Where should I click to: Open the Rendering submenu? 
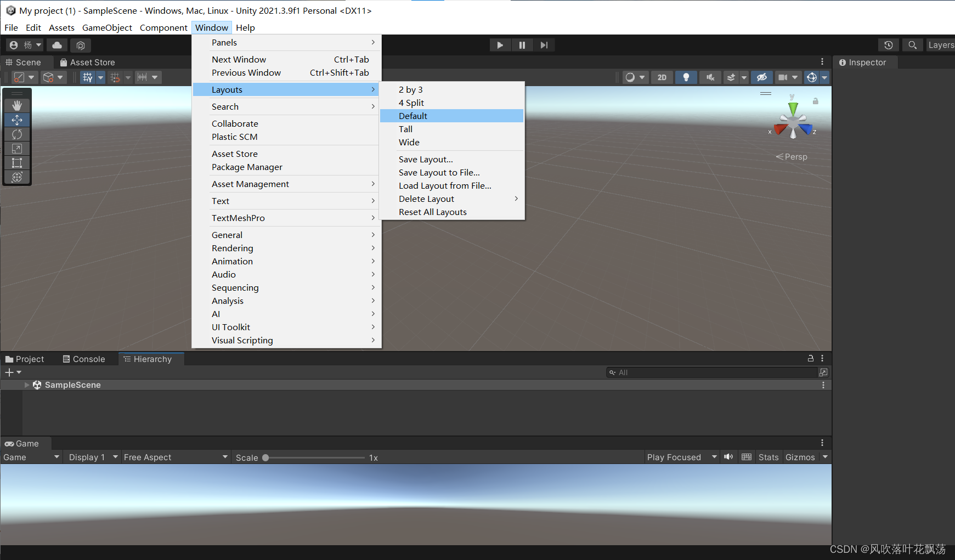286,248
